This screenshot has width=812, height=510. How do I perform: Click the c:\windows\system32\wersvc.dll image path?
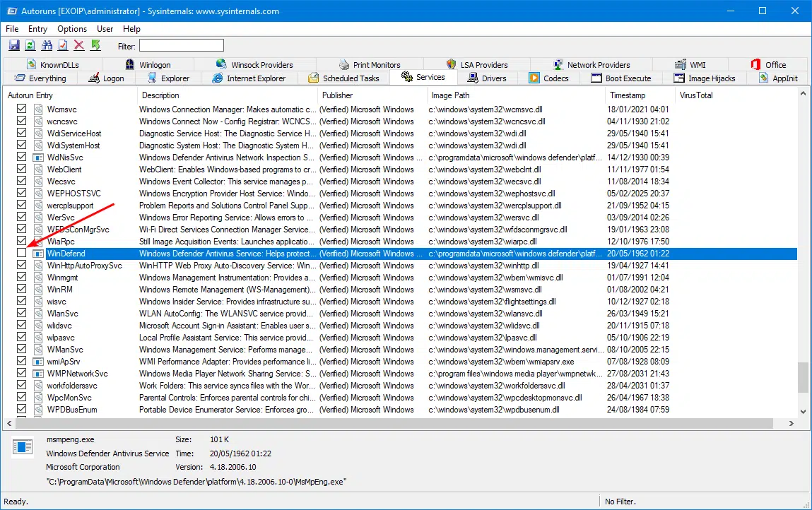tap(483, 218)
